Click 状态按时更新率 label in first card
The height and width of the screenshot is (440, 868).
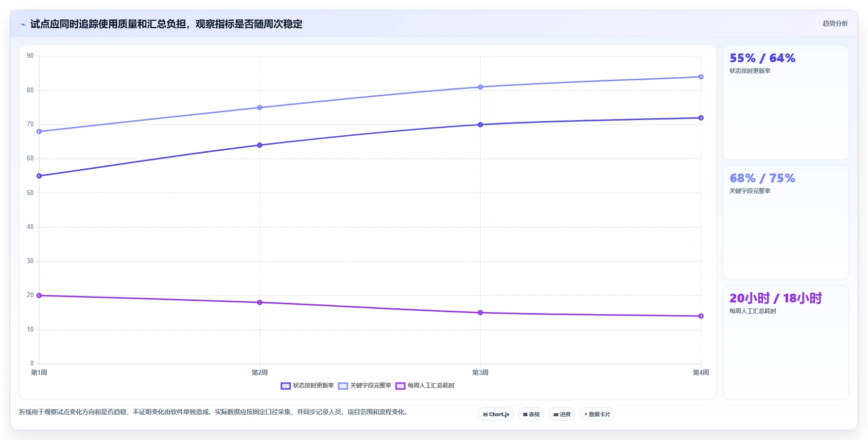[750, 71]
